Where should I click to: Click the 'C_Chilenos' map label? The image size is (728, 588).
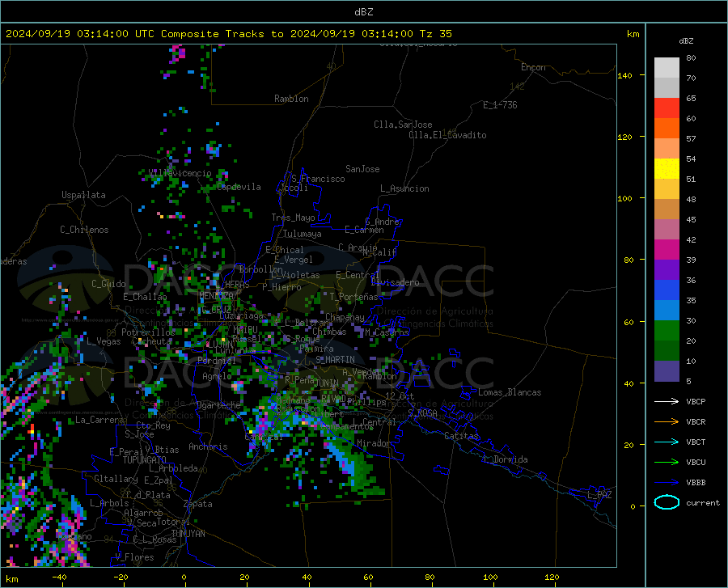[x=84, y=230]
